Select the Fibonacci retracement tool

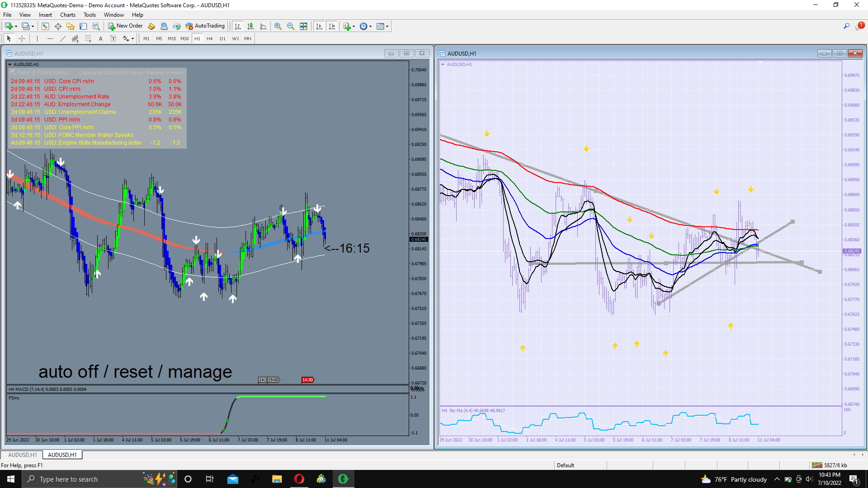point(88,39)
